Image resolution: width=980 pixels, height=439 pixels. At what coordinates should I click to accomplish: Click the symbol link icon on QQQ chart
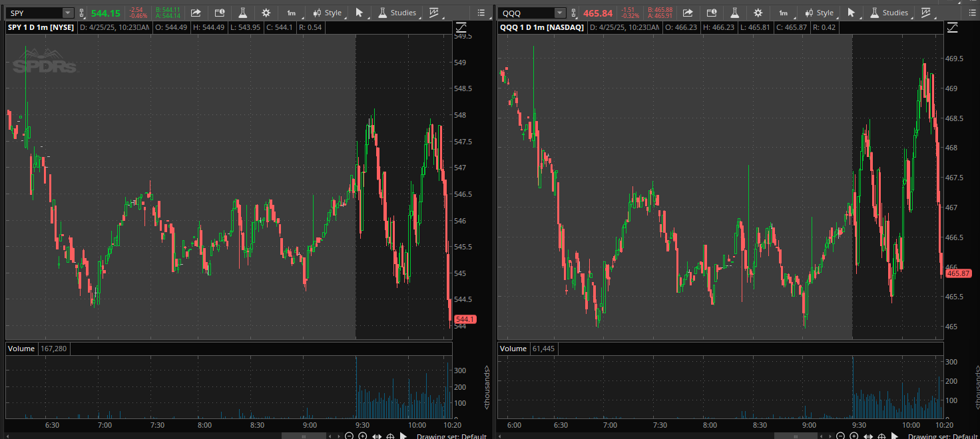574,13
